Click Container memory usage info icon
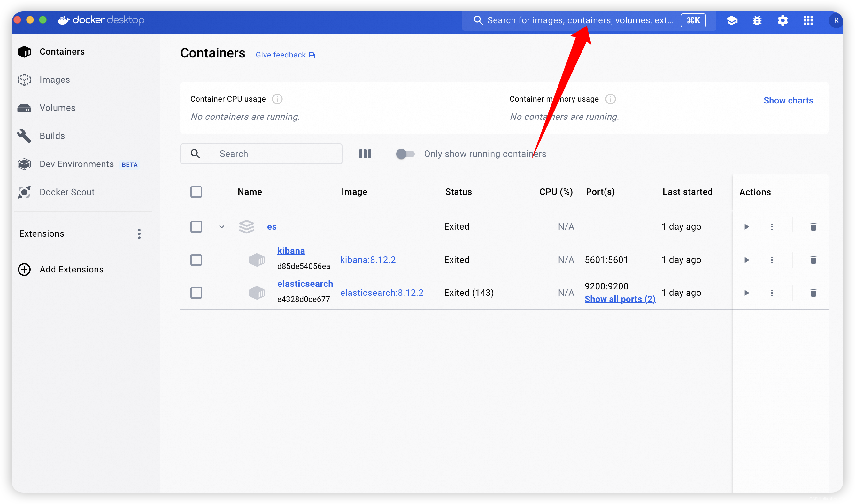Image resolution: width=855 pixels, height=504 pixels. 611,99
